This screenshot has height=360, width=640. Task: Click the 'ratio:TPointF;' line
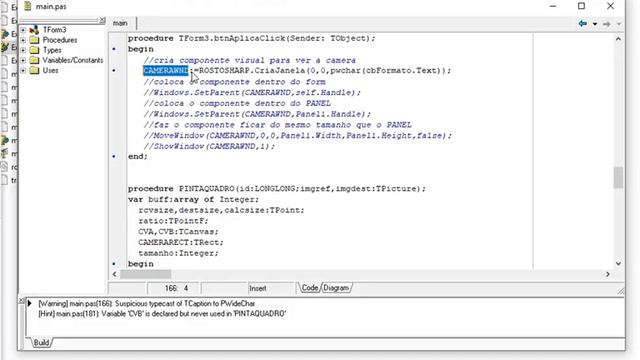pos(173,221)
